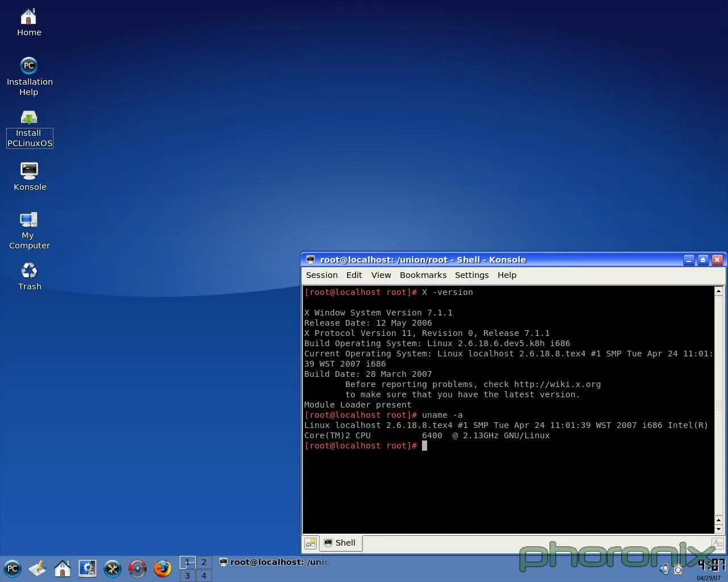Click the volume speaker icon in system tray
728x582 pixels.
pyautogui.click(x=664, y=569)
